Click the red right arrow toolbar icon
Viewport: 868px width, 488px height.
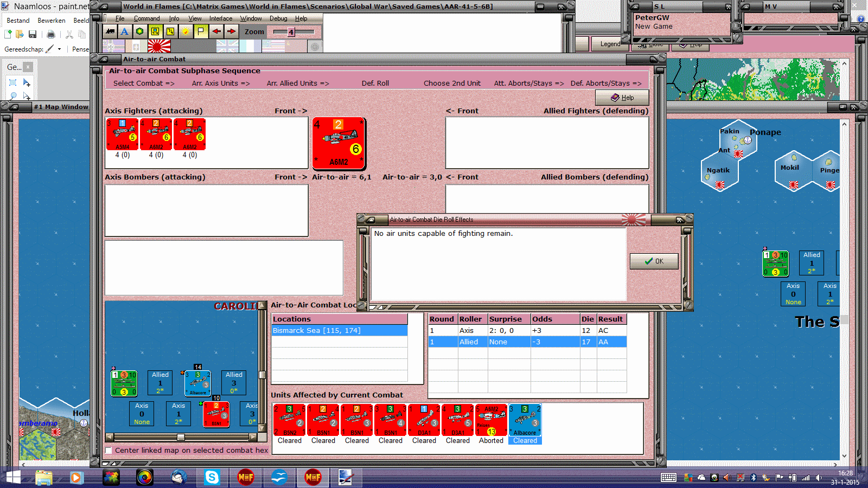231,31
